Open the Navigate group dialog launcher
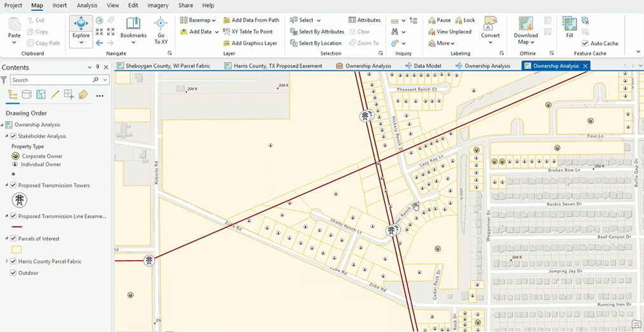Image resolution: width=644 pixels, height=332 pixels. point(170,53)
